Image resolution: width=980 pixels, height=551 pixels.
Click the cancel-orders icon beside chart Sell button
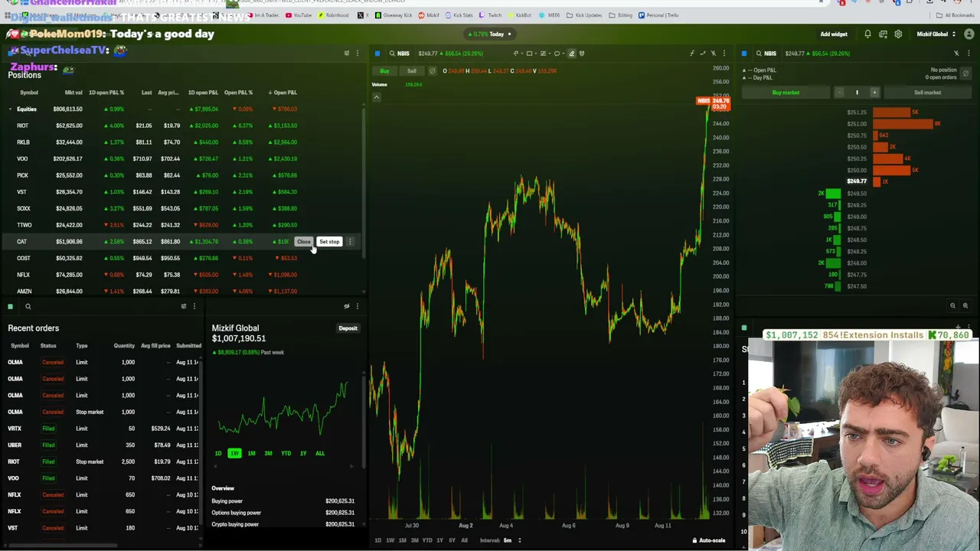pos(432,71)
